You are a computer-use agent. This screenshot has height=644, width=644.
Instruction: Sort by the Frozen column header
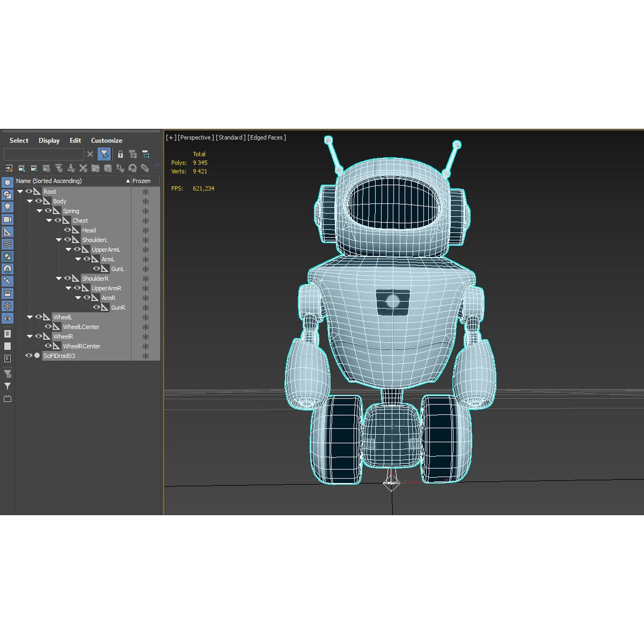pyautogui.click(x=142, y=181)
